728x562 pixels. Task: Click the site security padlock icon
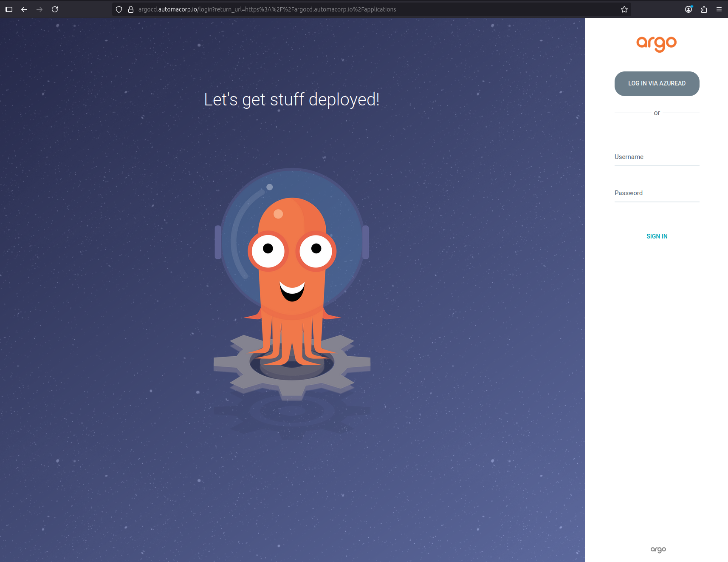[131, 9]
